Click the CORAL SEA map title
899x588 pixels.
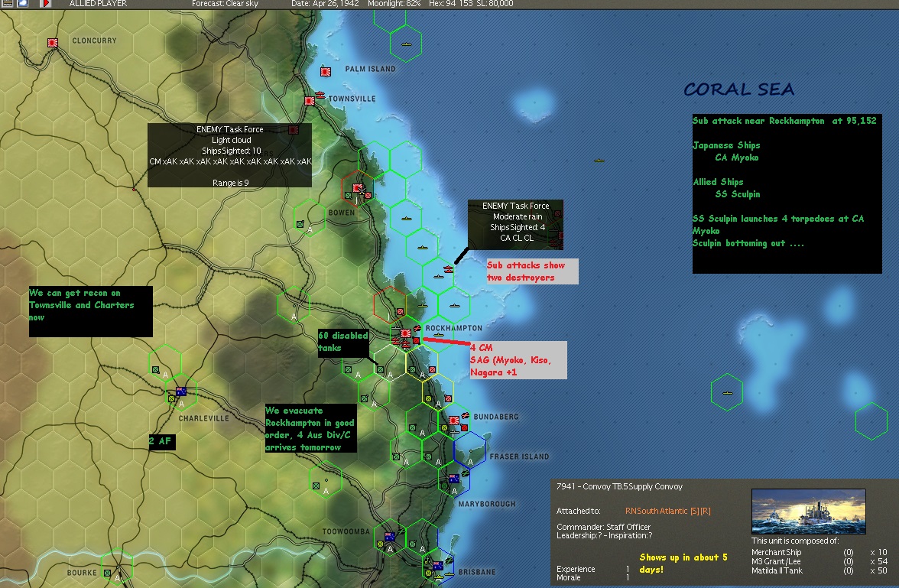click(739, 89)
